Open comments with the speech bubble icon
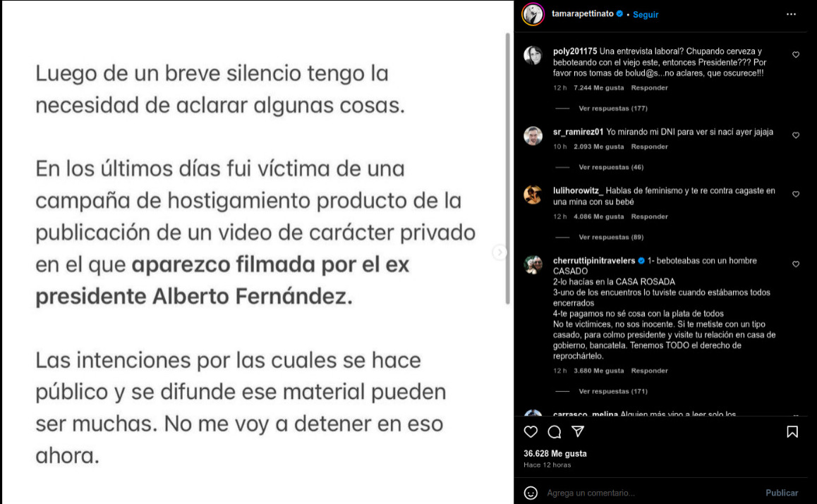 click(555, 431)
